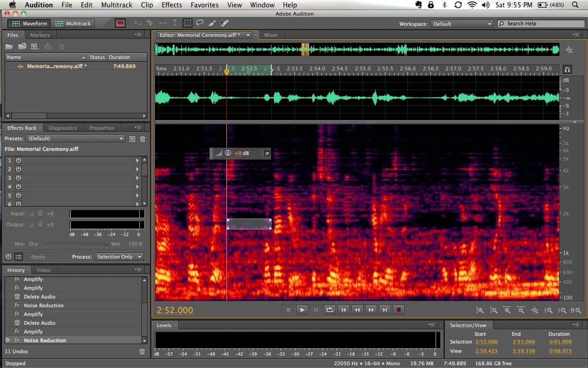The image size is (588, 368).
Task: Switch to Multitrack view
Action: [x=73, y=23]
